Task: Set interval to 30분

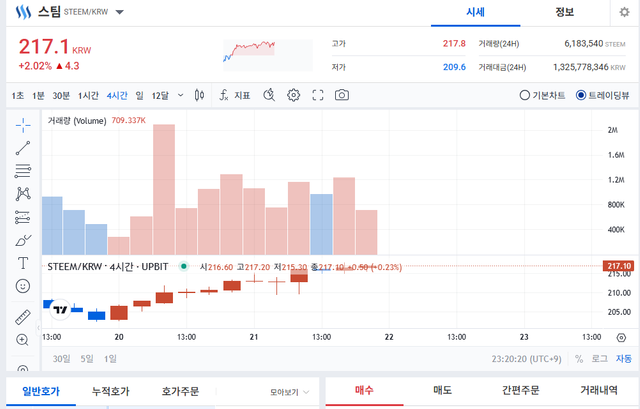Action: [61, 96]
